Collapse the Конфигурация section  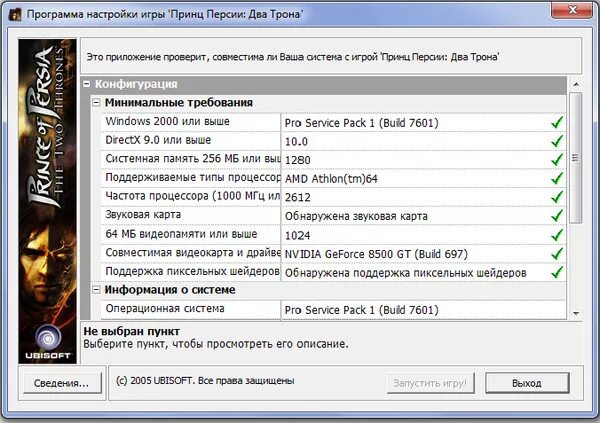pyautogui.click(x=87, y=84)
